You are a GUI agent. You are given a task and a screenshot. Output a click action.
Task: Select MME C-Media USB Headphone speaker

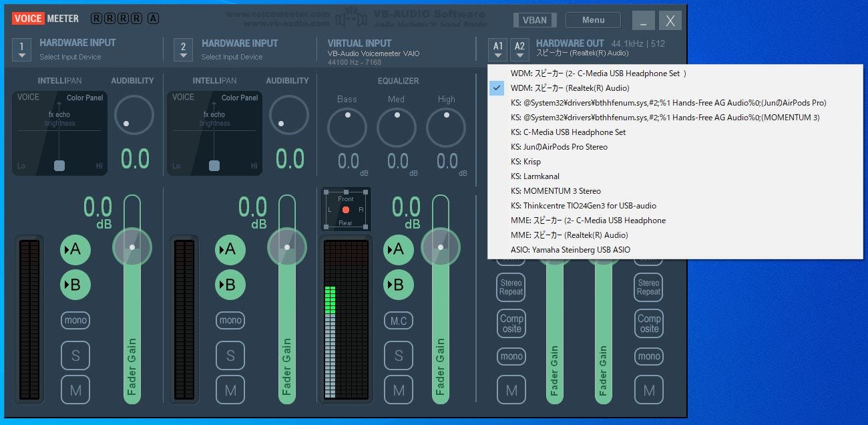click(675, 221)
